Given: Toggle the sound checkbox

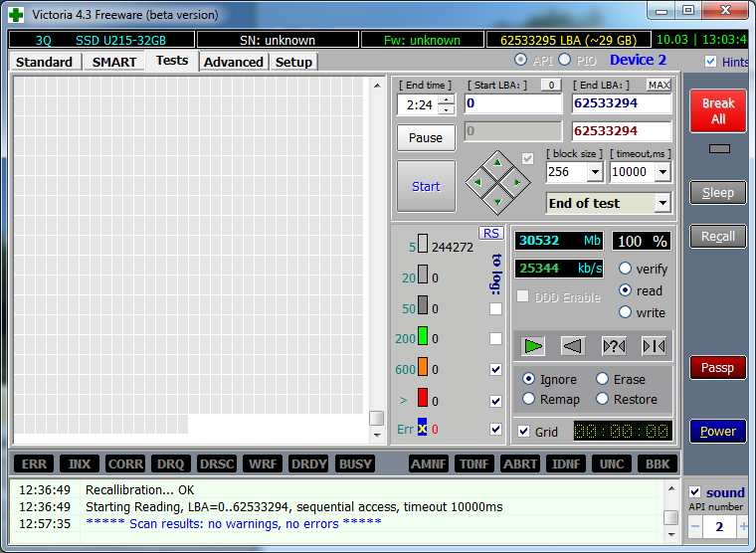Looking at the screenshot, I should [694, 492].
